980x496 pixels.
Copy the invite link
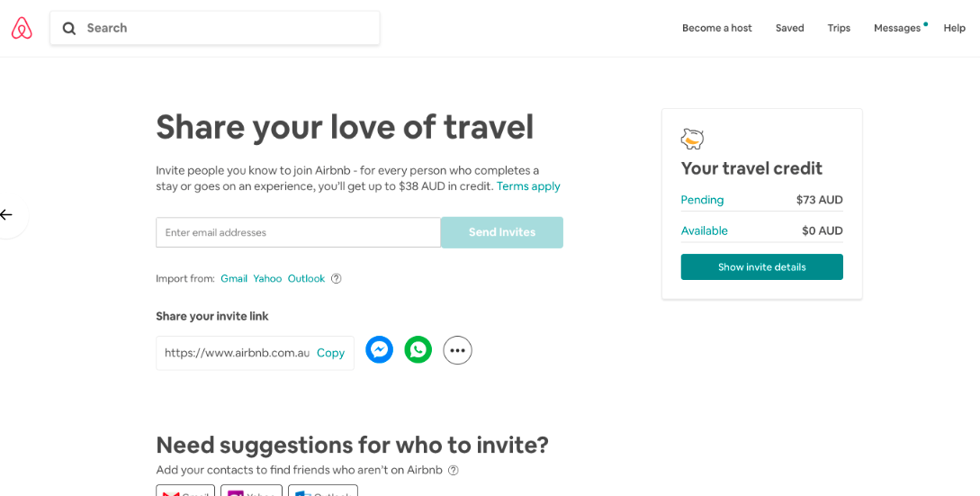click(x=330, y=353)
